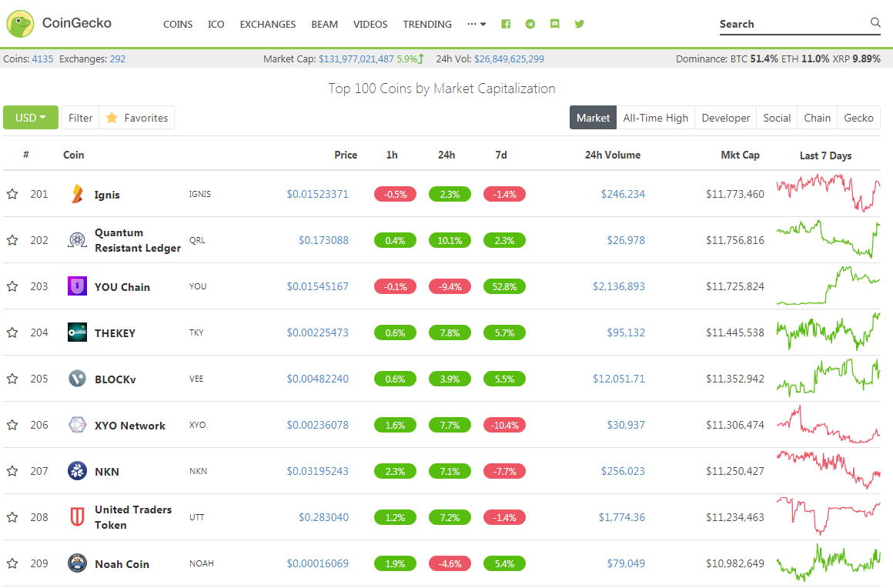
Task: Click the THEKEY market cap $11,445,538
Action: point(734,332)
